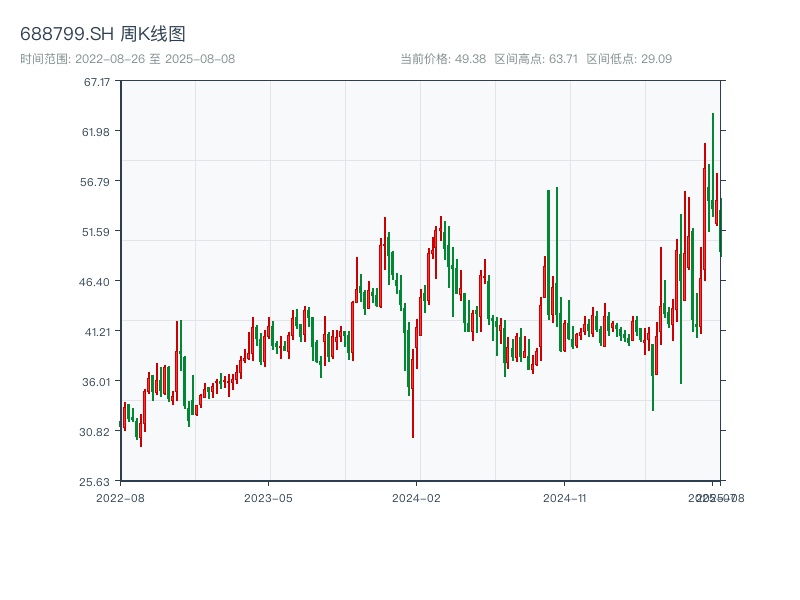Click the 36.01 y-axis price label
Screen dimensions: 800x600
[97, 382]
